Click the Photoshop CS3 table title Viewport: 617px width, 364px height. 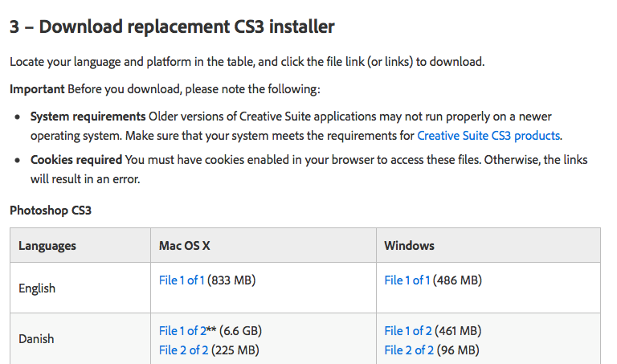pyautogui.click(x=48, y=211)
